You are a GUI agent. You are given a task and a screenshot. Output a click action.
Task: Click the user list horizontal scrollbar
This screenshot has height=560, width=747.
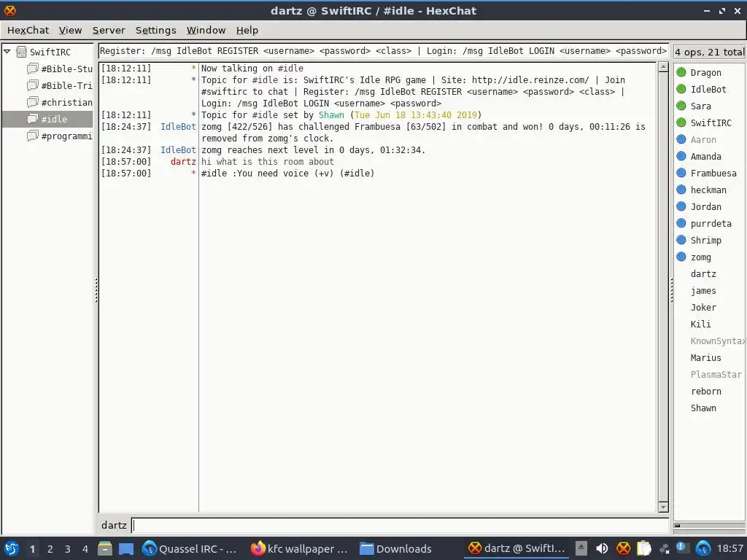point(709,526)
